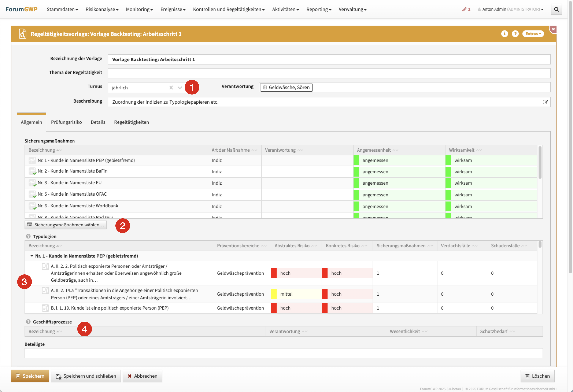Sort Sicherungsmaßnahmen by Angemessenheit column
The width and height of the screenshot is (573, 392).
(x=374, y=150)
